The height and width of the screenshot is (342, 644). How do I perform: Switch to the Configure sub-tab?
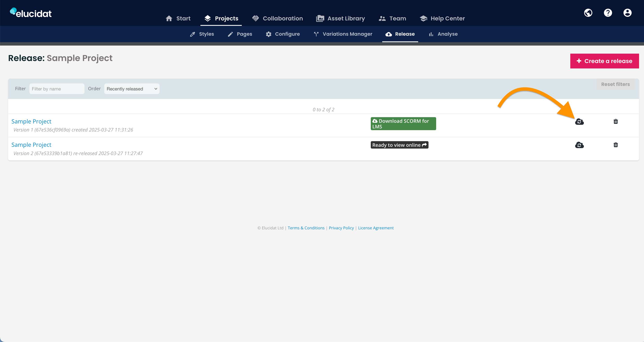coord(282,34)
